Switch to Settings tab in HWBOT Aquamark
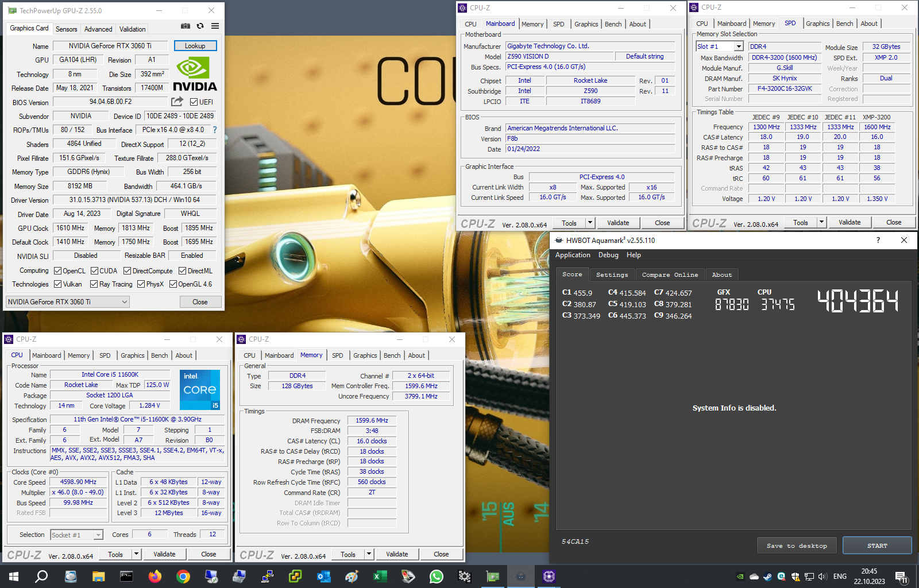Viewport: 919px width, 588px height. point(612,275)
